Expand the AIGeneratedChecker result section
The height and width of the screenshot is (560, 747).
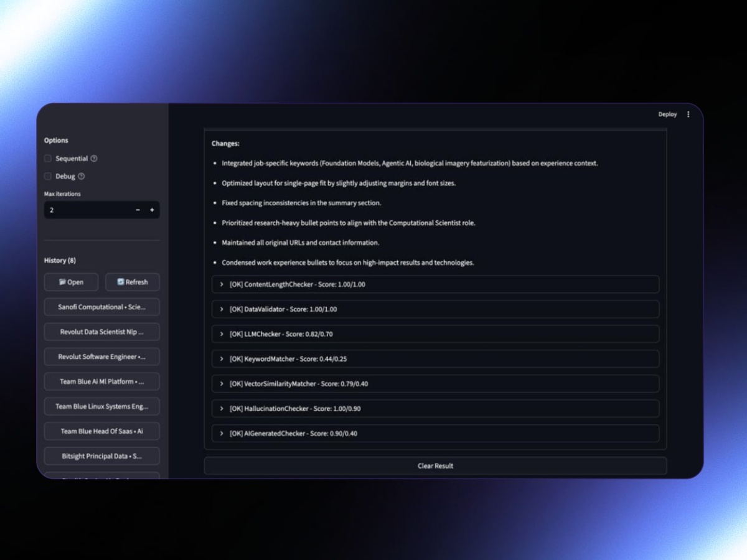[435, 434]
